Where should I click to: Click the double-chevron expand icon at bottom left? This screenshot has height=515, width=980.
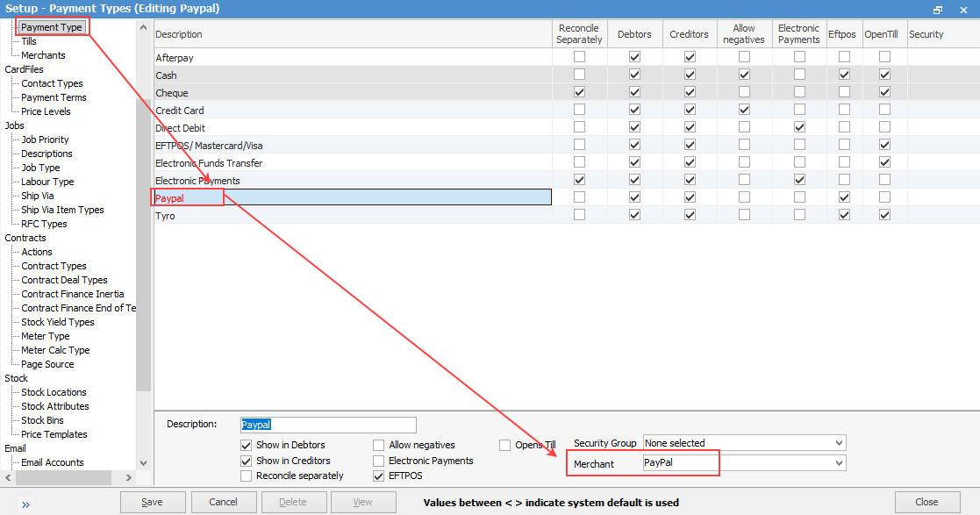(x=25, y=504)
